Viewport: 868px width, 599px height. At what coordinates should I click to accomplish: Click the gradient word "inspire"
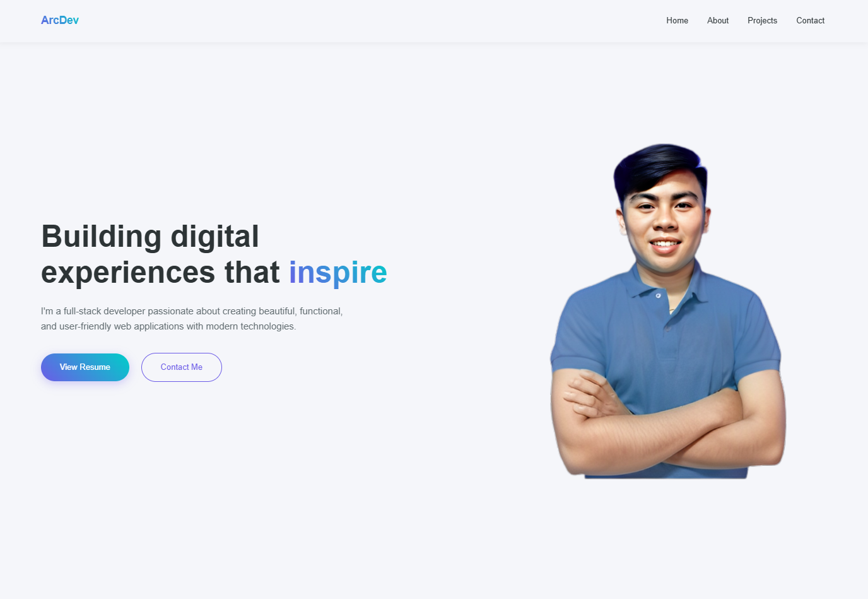338,272
